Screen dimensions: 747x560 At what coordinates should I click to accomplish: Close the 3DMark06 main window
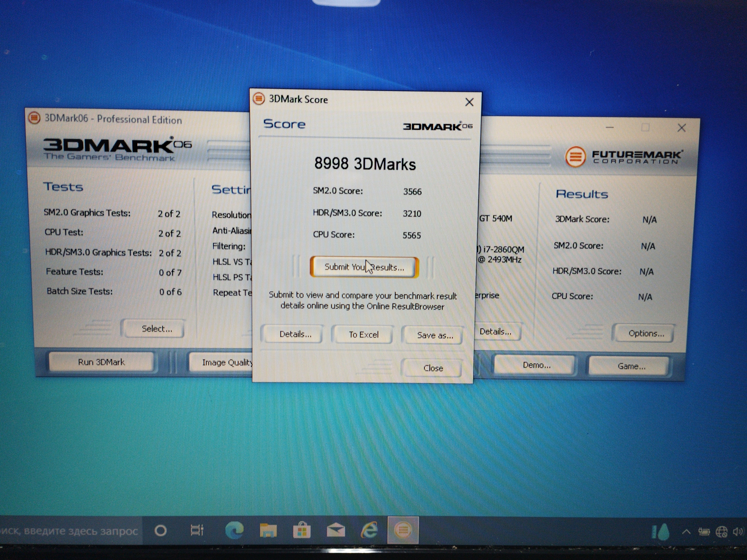pos(681,128)
